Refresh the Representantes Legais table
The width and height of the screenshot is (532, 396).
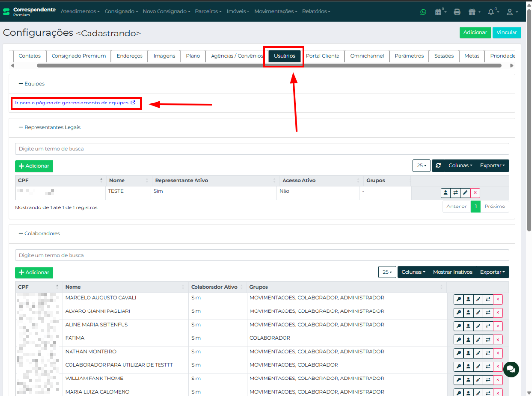[438, 166]
